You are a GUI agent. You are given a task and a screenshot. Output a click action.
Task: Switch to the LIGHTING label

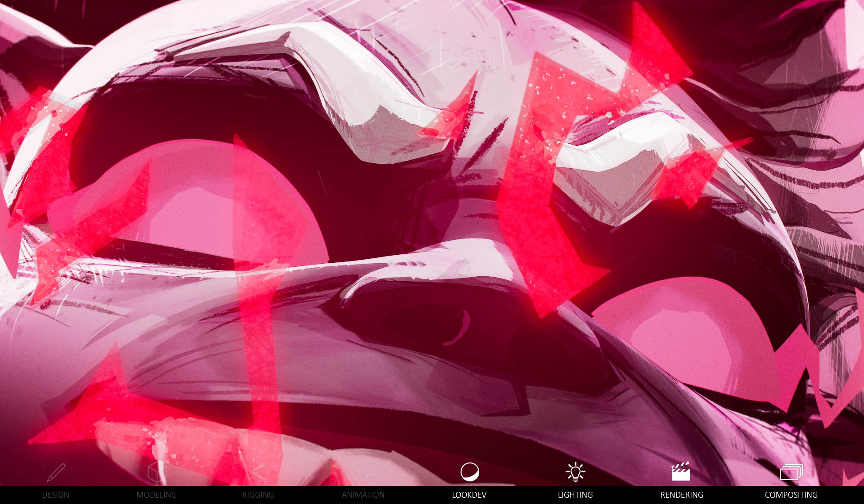(x=576, y=495)
